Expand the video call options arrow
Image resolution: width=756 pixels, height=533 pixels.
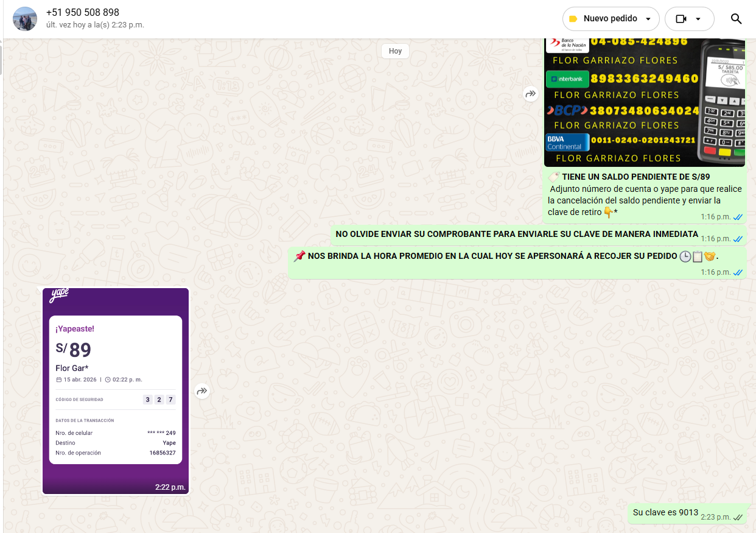click(x=698, y=19)
